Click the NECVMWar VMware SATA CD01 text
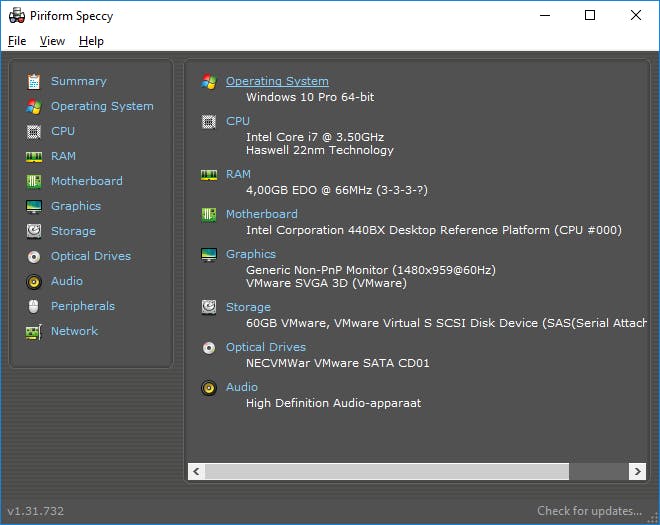Viewport: 660px width, 525px height. 338,363
